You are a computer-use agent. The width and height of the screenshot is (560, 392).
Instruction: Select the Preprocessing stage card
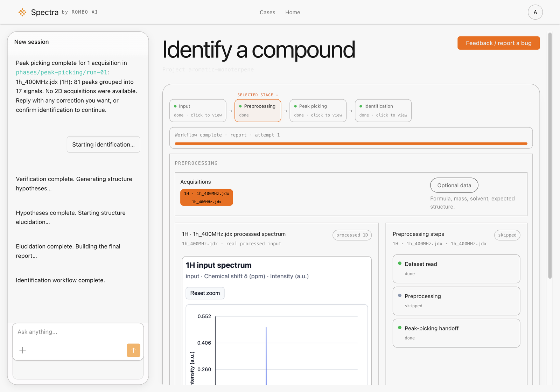point(258,111)
